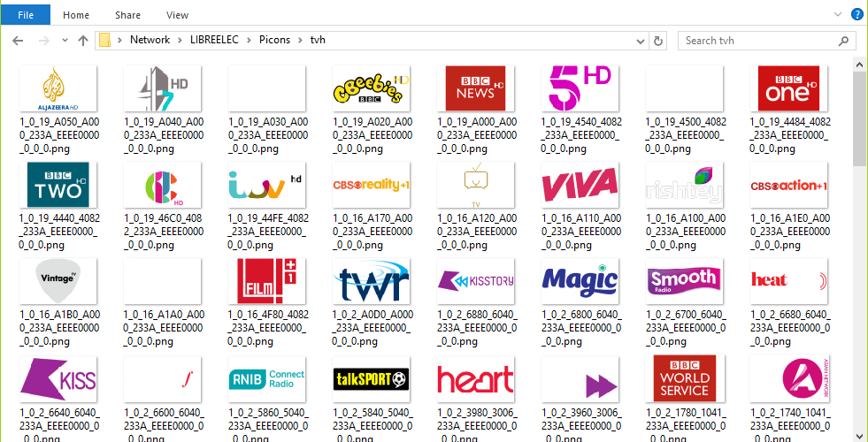Click filename 1_0_16_A1A0_A000_233A_EEEE0000_0_0_0.png
The image size is (868, 442).
coord(164,328)
